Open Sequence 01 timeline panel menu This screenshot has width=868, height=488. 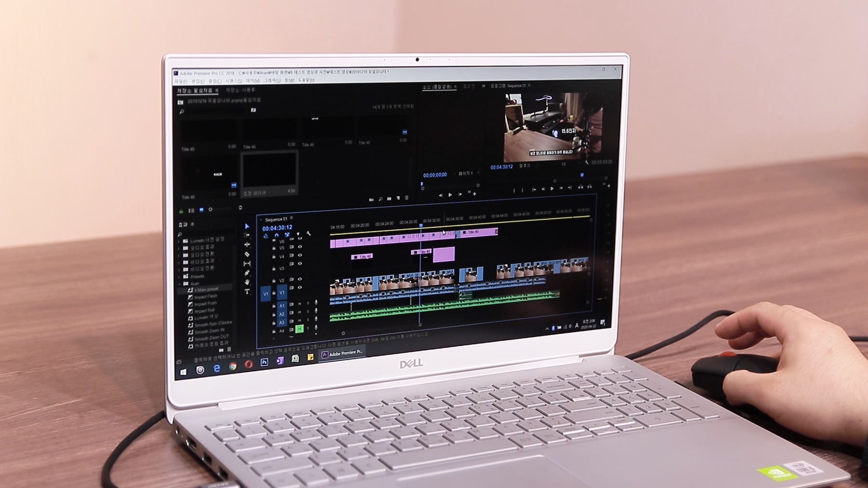pyautogui.click(x=291, y=218)
